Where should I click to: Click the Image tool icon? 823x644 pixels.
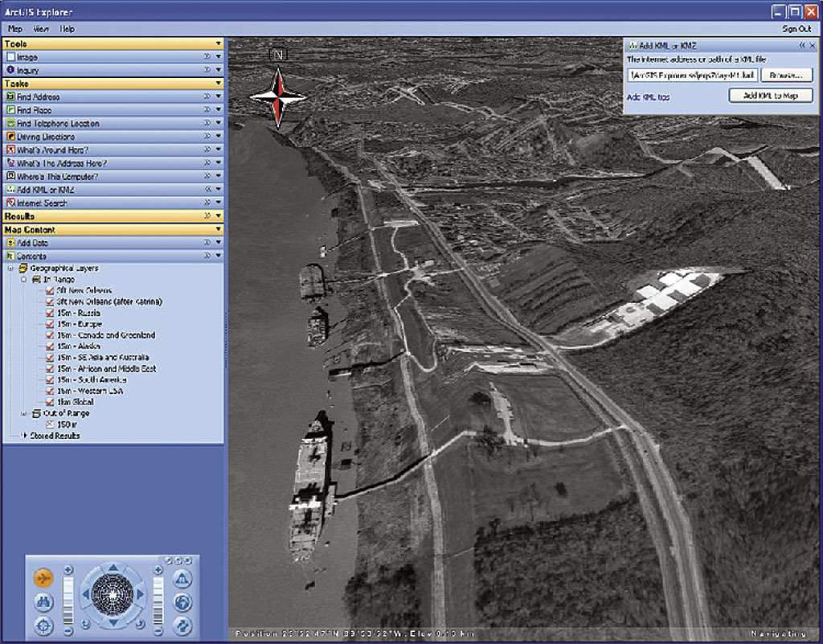click(10, 57)
